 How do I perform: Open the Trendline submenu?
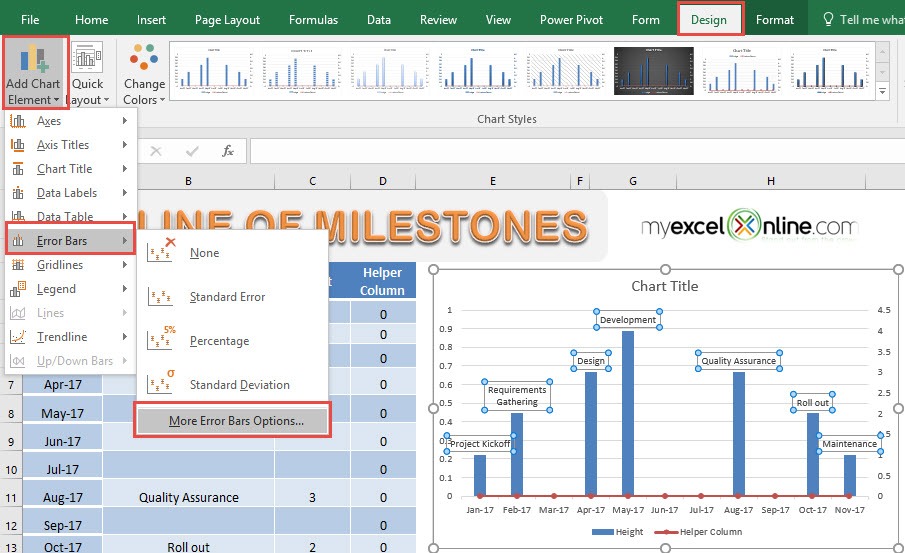pos(70,337)
